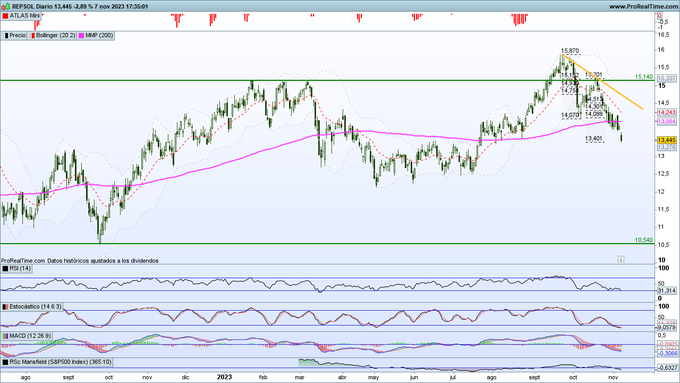The width and height of the screenshot is (680, 383).
Task: Click the 16,5 price scale label
Action: 663,34
